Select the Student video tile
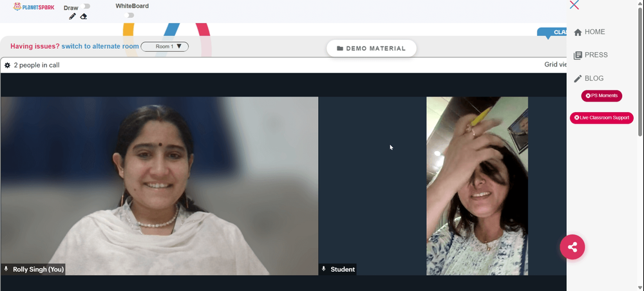 [443, 186]
